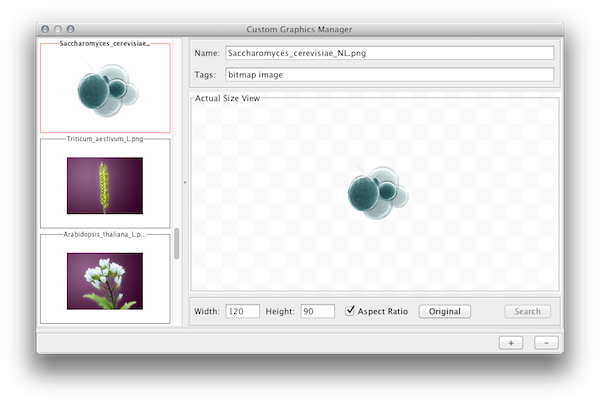Screen dimensions: 600x404
Task: Focus the Height input field
Action: point(317,311)
